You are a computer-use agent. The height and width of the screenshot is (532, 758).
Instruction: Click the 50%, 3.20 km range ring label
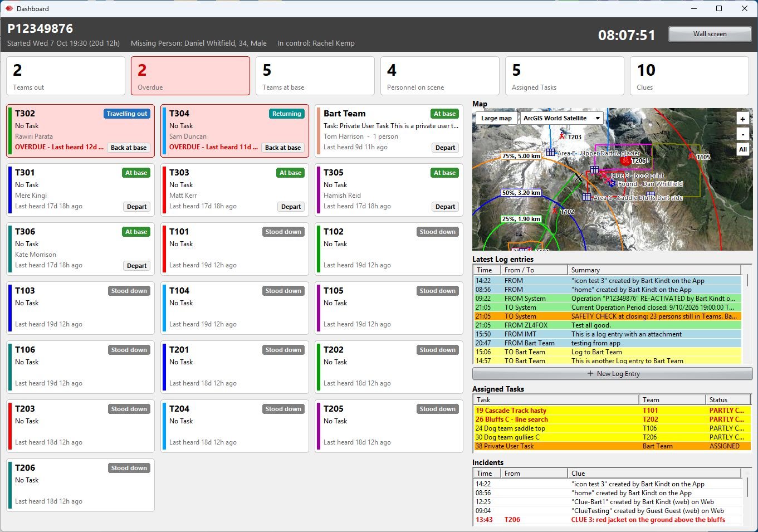coord(521,193)
